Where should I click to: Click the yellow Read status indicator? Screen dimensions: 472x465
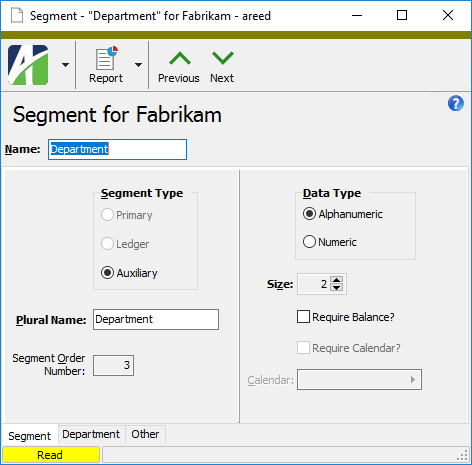[51, 455]
